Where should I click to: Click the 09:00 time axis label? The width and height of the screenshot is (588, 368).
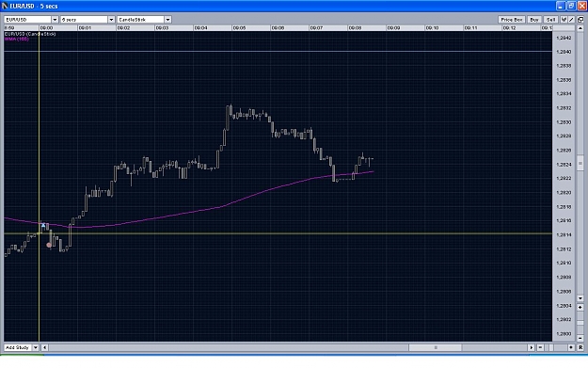pos(46,27)
